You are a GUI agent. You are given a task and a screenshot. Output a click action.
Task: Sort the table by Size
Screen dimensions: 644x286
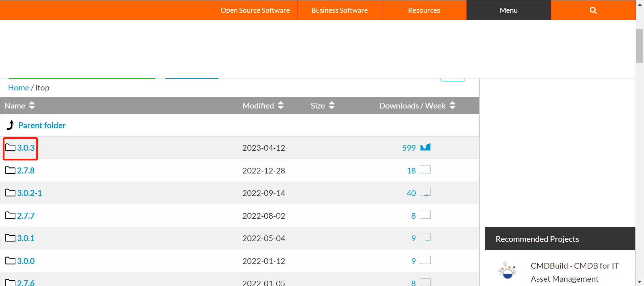click(322, 105)
